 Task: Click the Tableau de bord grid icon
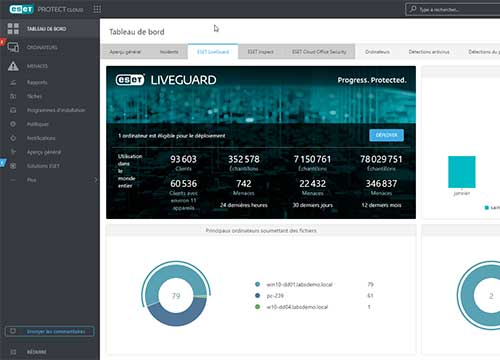click(13, 29)
